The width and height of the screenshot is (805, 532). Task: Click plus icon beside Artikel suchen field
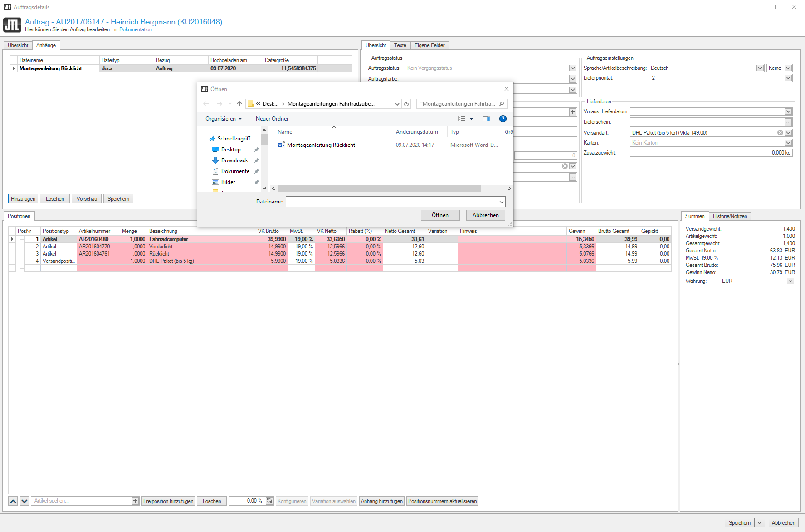coord(135,501)
